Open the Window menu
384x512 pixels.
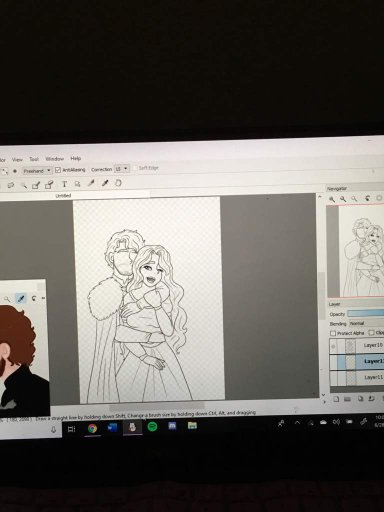55,159
